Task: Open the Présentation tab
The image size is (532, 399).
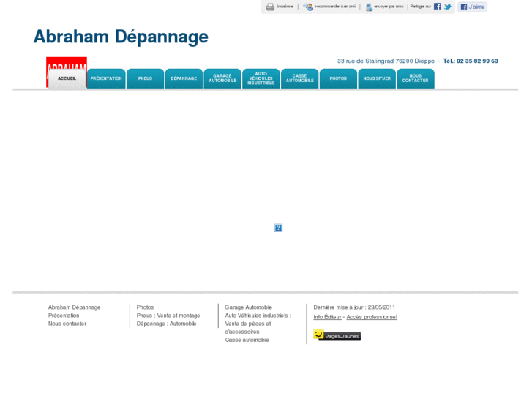Action: 106,78
